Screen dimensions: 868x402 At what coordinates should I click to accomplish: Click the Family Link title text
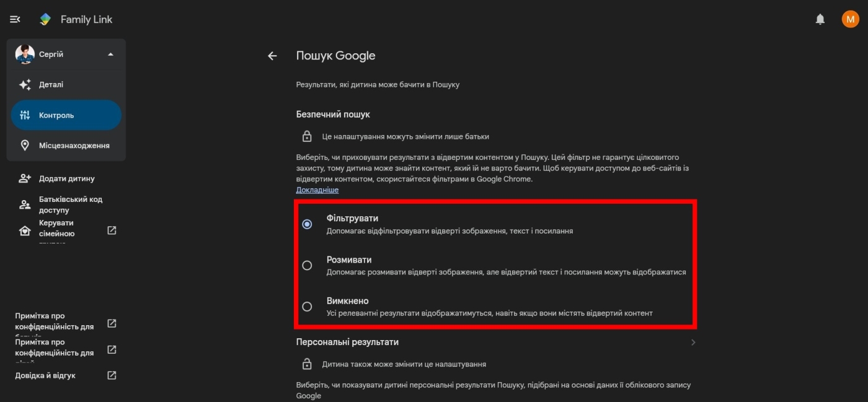[86, 19]
